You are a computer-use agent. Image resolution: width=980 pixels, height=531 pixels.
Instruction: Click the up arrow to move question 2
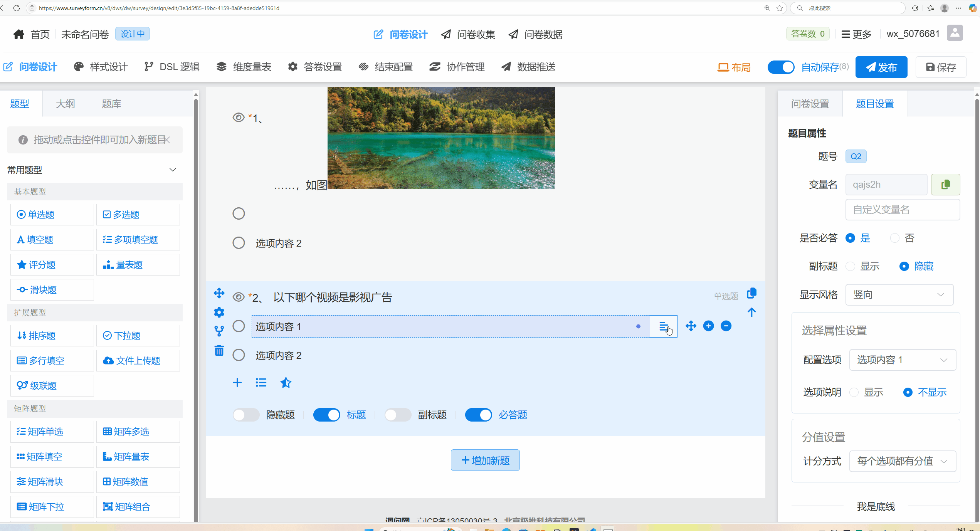tap(751, 312)
